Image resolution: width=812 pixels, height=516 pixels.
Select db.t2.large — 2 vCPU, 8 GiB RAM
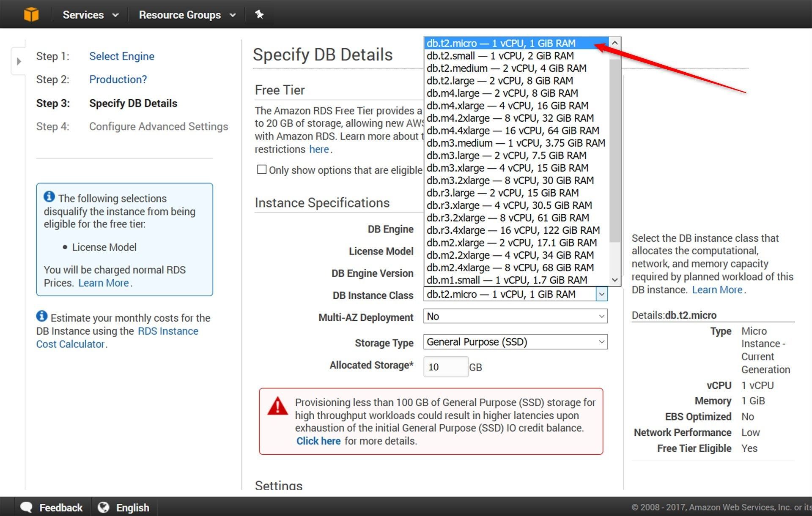[x=516, y=81]
